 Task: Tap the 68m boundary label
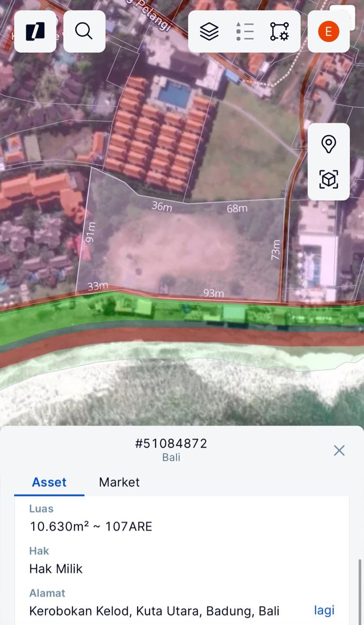(x=237, y=208)
